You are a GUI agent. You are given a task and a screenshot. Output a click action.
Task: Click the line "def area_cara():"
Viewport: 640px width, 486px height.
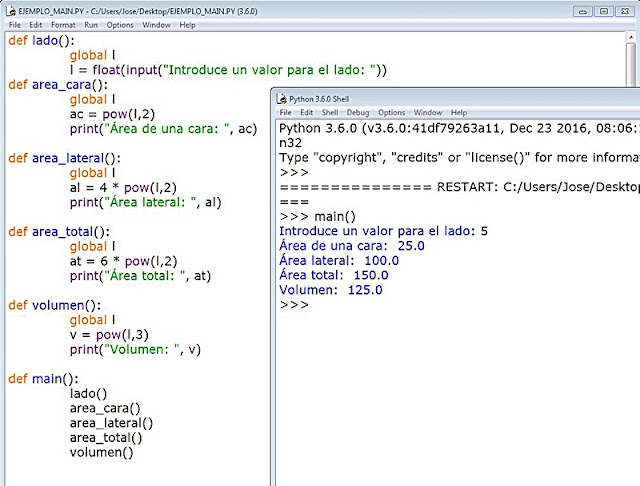(58, 84)
